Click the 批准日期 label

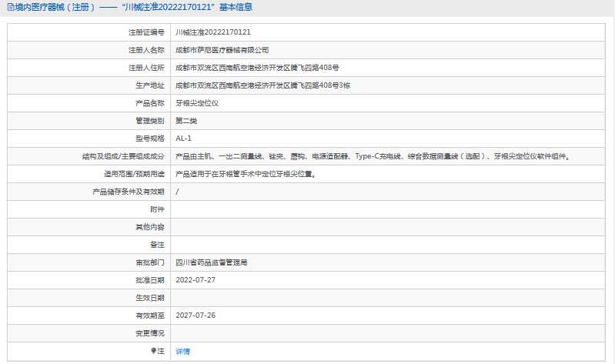point(150,280)
